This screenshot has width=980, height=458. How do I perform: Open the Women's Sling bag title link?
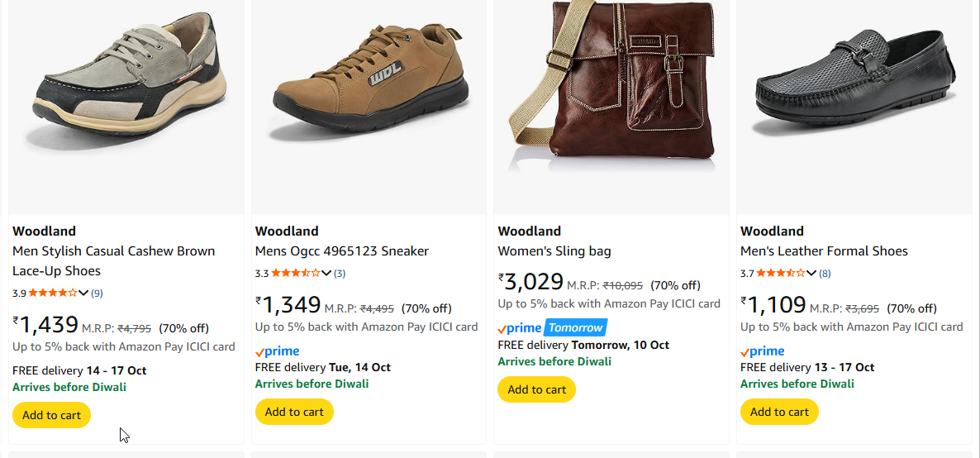(554, 251)
